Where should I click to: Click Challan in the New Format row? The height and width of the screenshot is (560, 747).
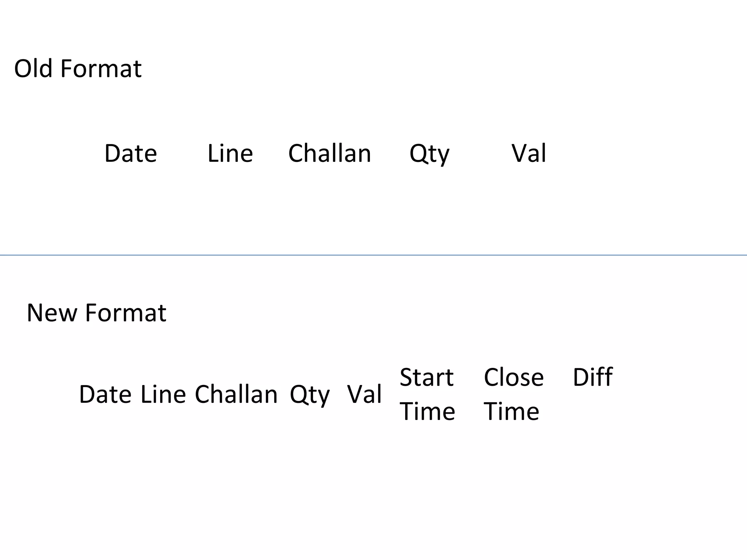[236, 394]
